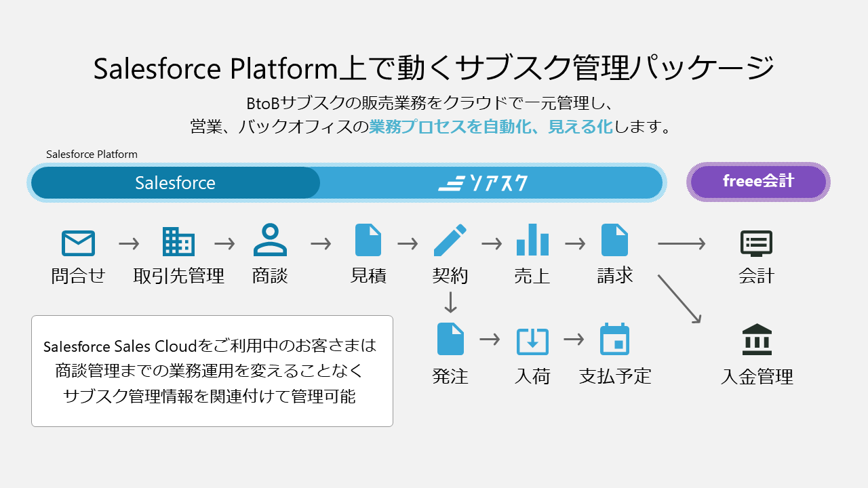The width and height of the screenshot is (868, 488).
Task: Open the 入金管理 bank icon
Action: click(757, 339)
